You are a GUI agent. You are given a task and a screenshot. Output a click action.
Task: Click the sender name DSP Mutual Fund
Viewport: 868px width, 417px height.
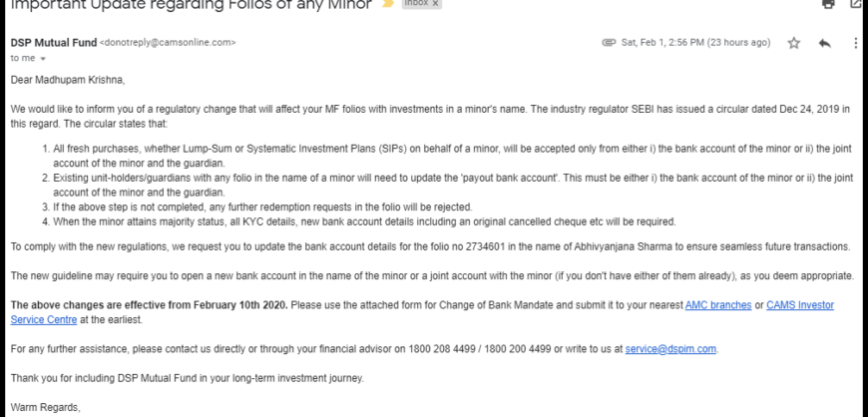[x=54, y=43]
